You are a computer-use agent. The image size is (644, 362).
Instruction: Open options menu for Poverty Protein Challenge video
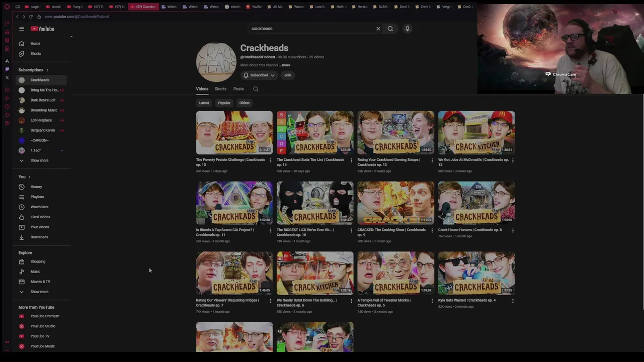(271, 160)
